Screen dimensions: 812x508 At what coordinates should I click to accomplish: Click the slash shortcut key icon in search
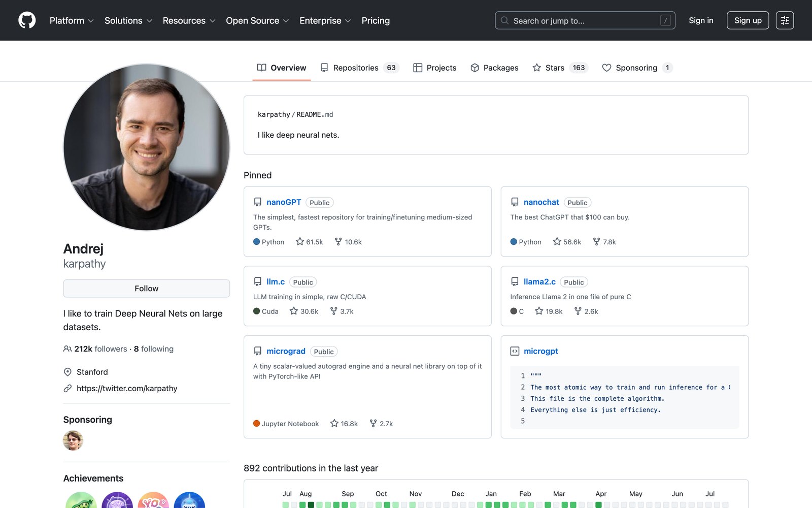point(665,20)
